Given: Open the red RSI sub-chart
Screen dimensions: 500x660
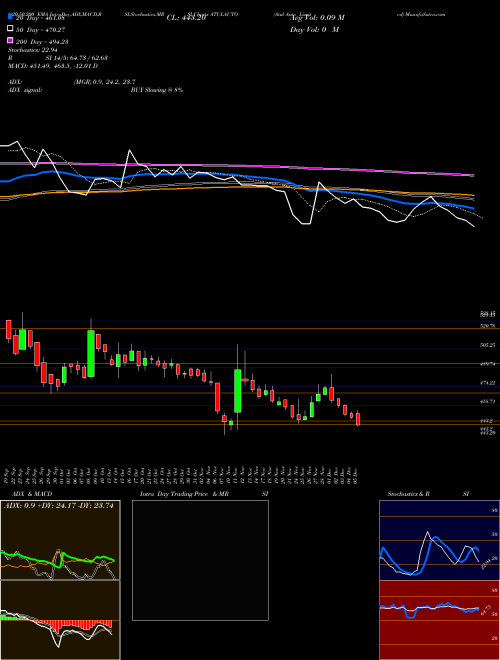Looking at the screenshot, I should pyautogui.click(x=439, y=620).
